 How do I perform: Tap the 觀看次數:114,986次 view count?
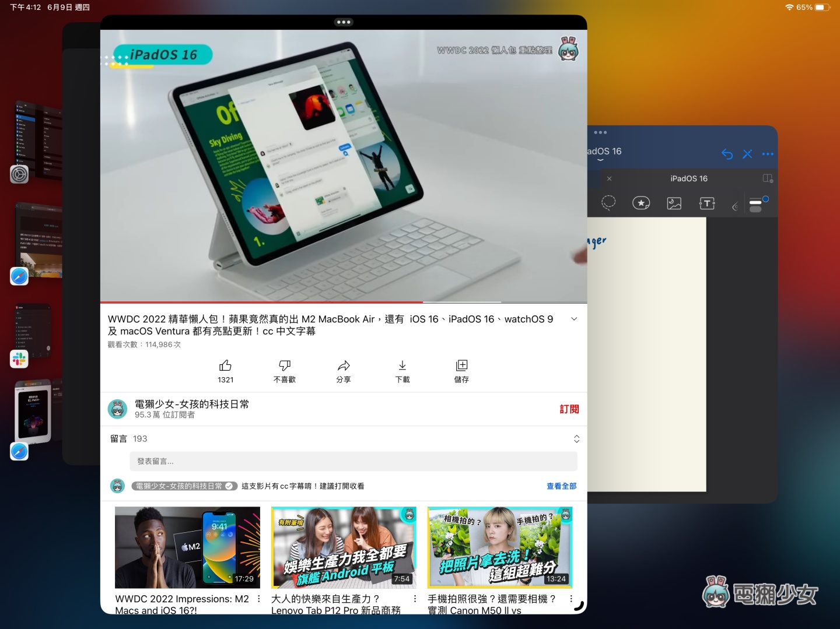tap(145, 345)
